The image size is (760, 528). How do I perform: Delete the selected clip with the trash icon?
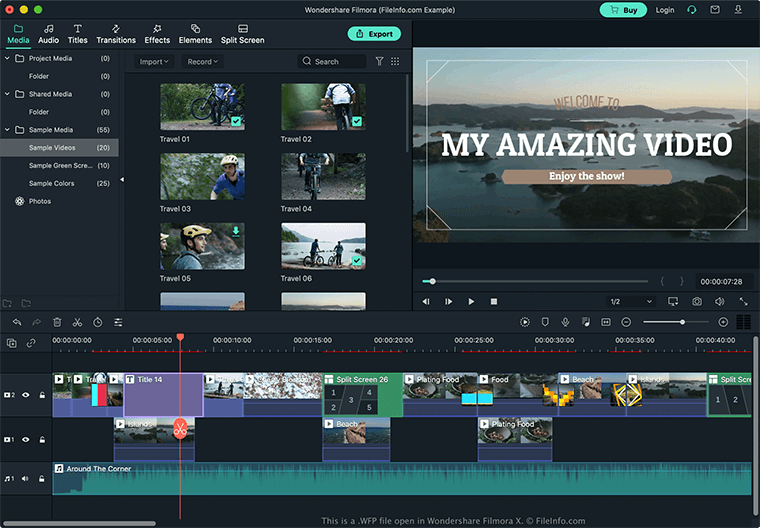click(x=57, y=322)
